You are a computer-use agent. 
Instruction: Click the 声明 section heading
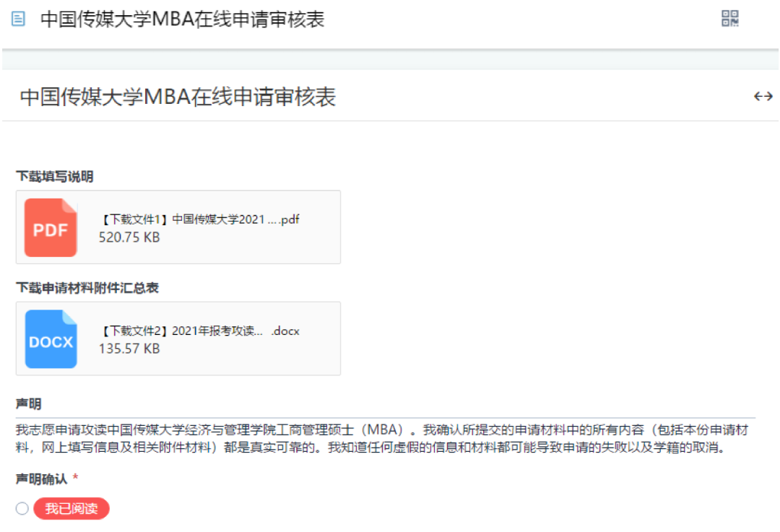[x=28, y=404]
